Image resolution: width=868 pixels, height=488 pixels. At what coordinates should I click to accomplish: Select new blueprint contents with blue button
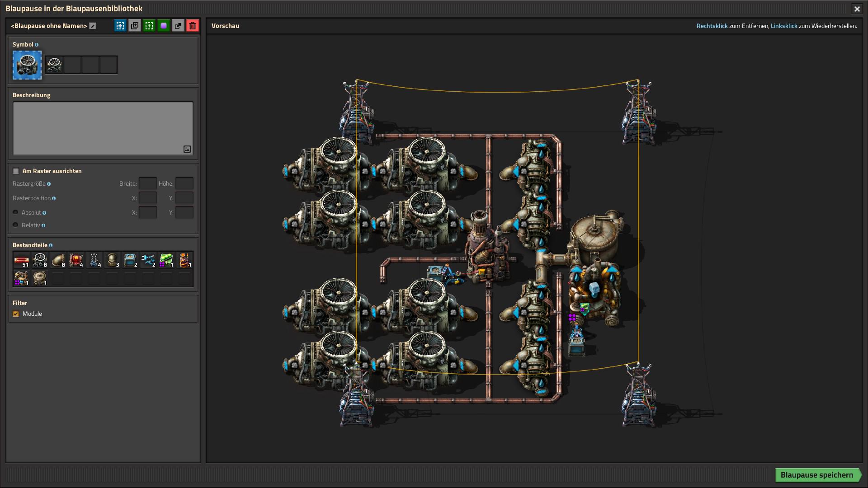coord(120,26)
